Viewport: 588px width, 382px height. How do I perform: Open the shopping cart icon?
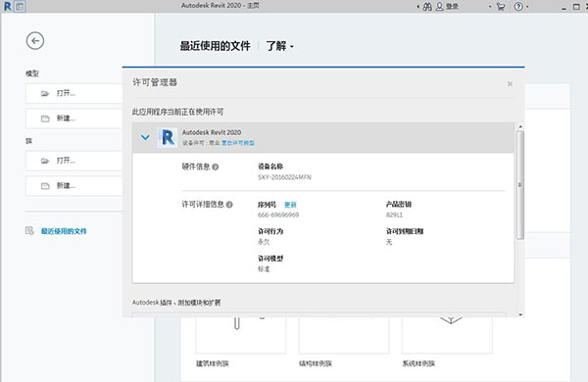pos(501,7)
